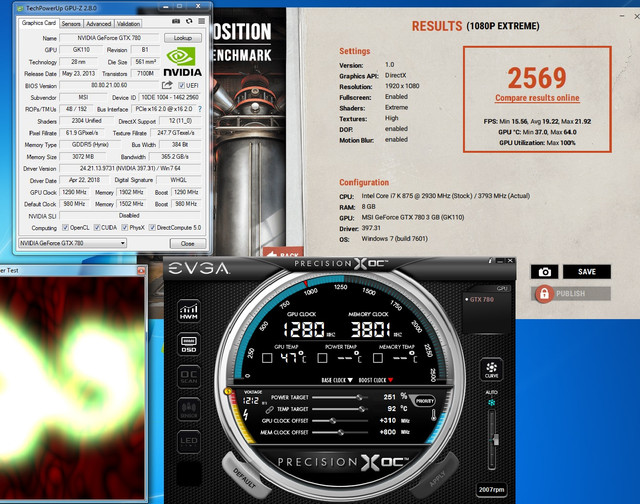Switch to the Advanced tab
The height and width of the screenshot is (504, 640).
pyautogui.click(x=99, y=24)
